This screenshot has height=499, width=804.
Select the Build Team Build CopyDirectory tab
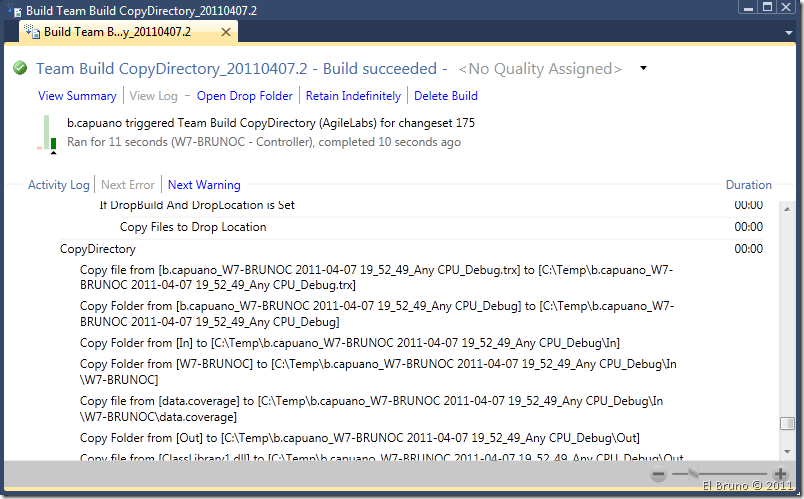(x=117, y=32)
